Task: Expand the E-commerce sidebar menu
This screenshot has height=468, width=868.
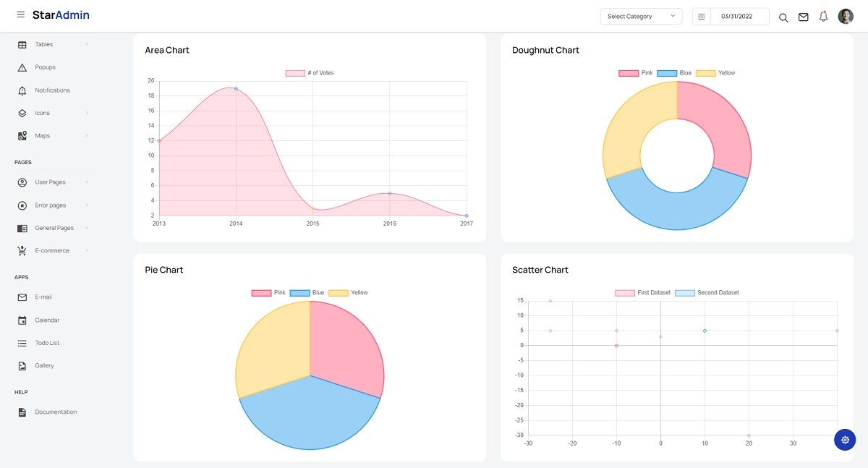Action: [51, 250]
